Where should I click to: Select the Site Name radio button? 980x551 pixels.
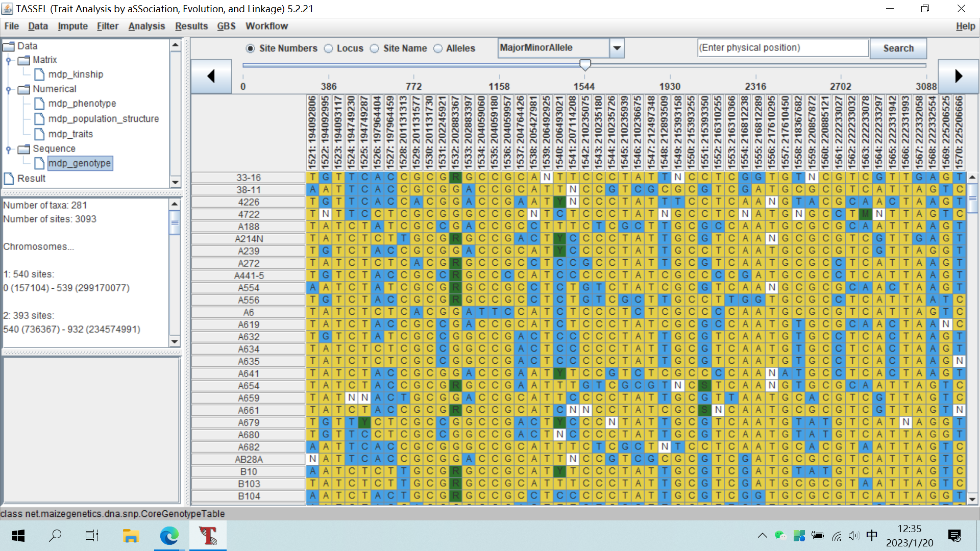pos(375,48)
